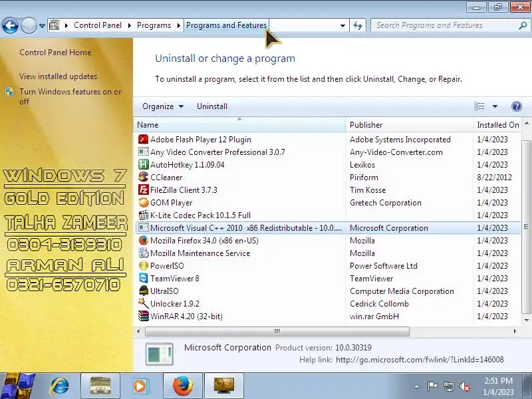Select the CCleaner install date 8/22/2012
Viewport: 532px width, 399px height.
point(494,178)
